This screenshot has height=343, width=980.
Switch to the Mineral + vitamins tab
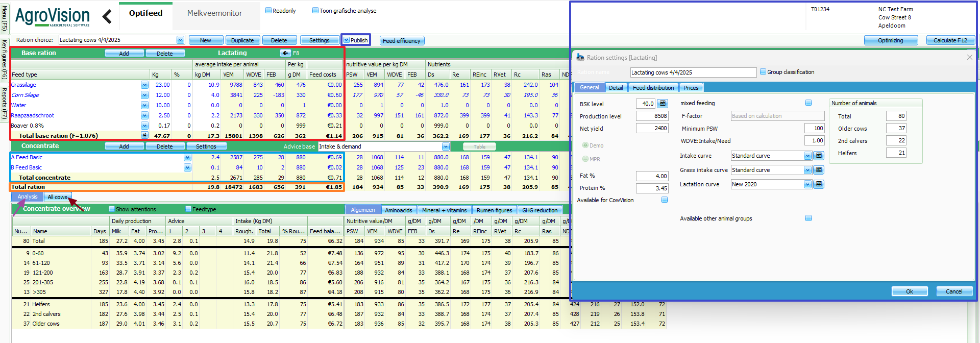(x=444, y=210)
